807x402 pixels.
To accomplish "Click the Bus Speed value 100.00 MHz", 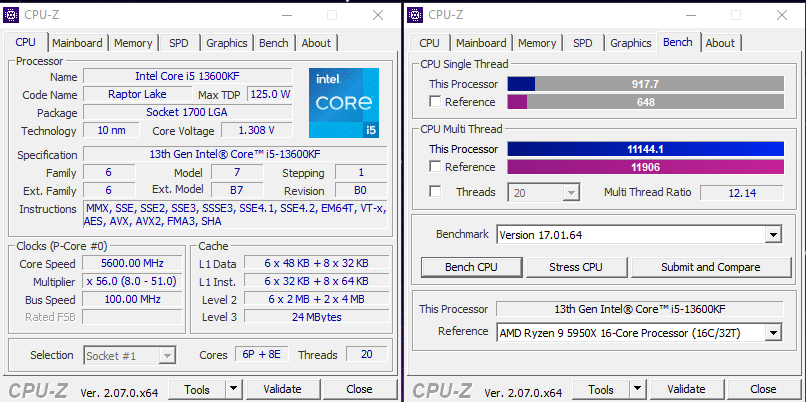I will (x=132, y=299).
